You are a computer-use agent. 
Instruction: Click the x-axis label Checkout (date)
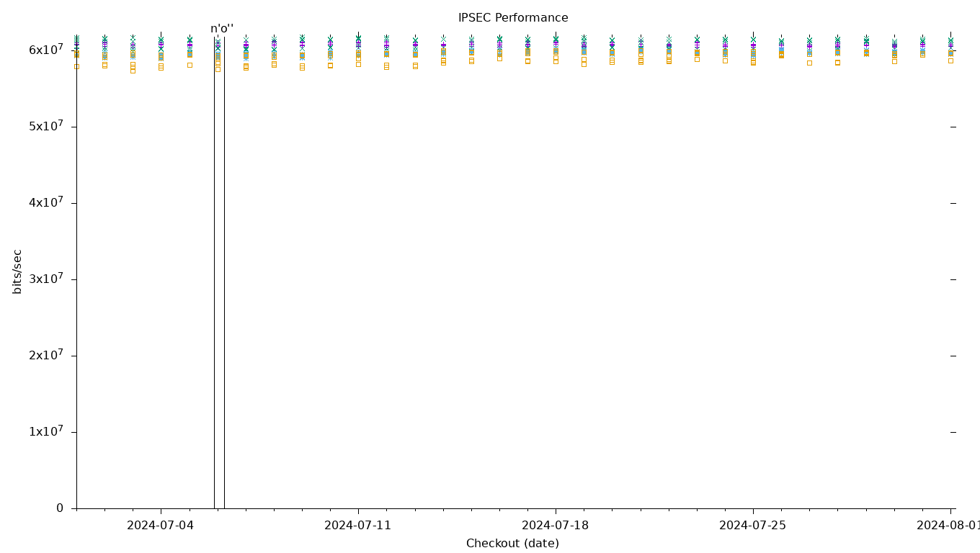(512, 544)
